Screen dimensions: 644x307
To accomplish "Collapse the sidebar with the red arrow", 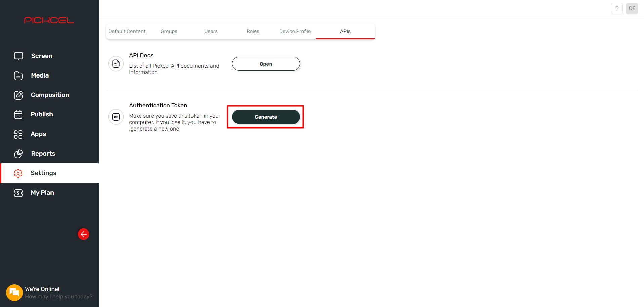I will pos(83,234).
